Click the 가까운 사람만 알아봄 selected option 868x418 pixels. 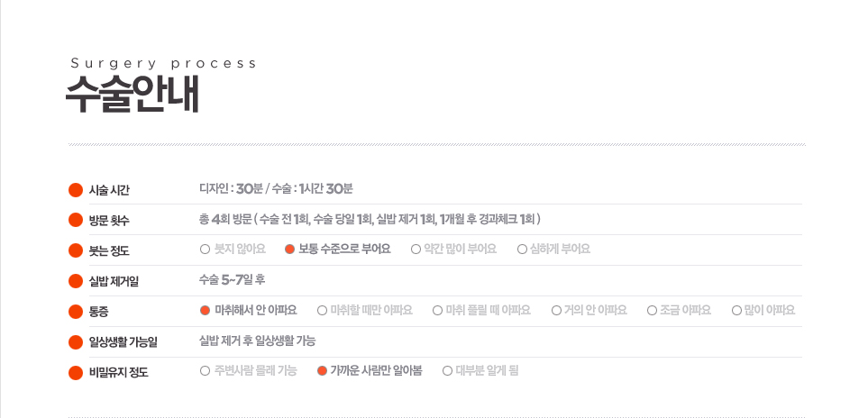click(322, 370)
